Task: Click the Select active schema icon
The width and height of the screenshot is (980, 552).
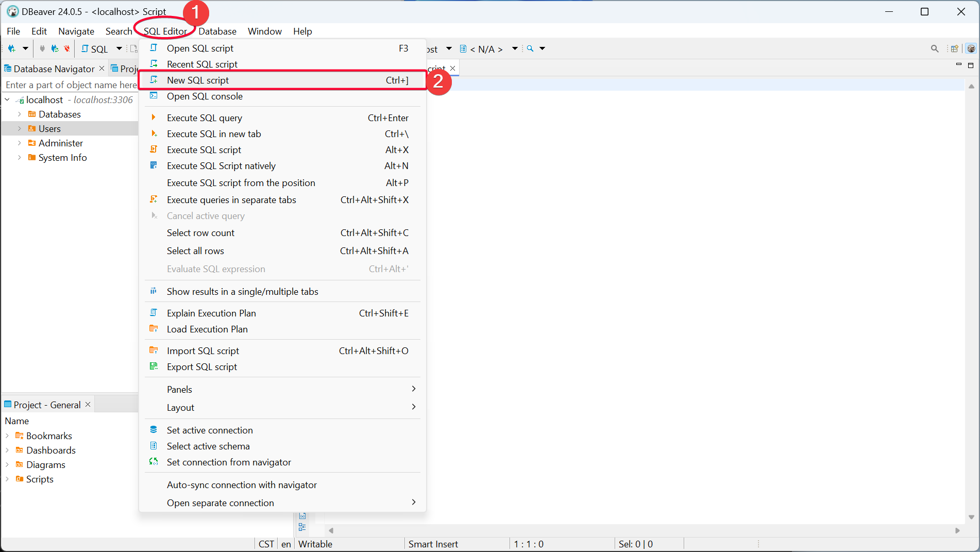Action: pos(154,446)
